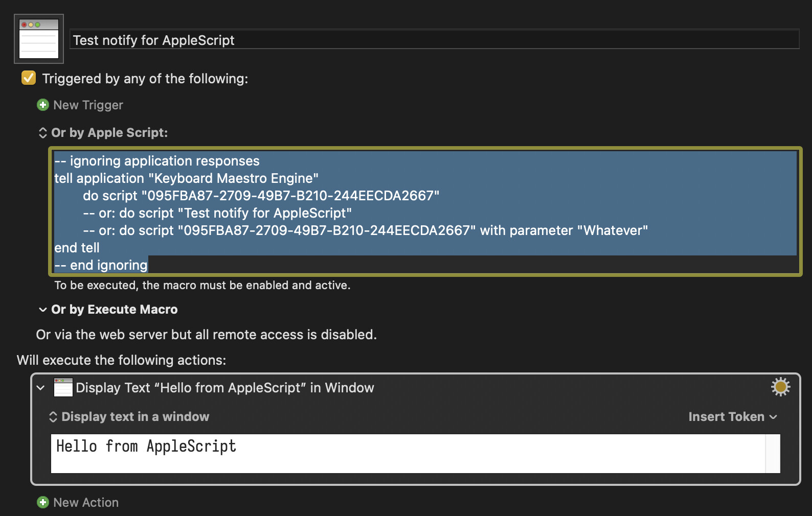Click the 'tell application "Keyboard Maestro Engine"' script line

(x=186, y=178)
